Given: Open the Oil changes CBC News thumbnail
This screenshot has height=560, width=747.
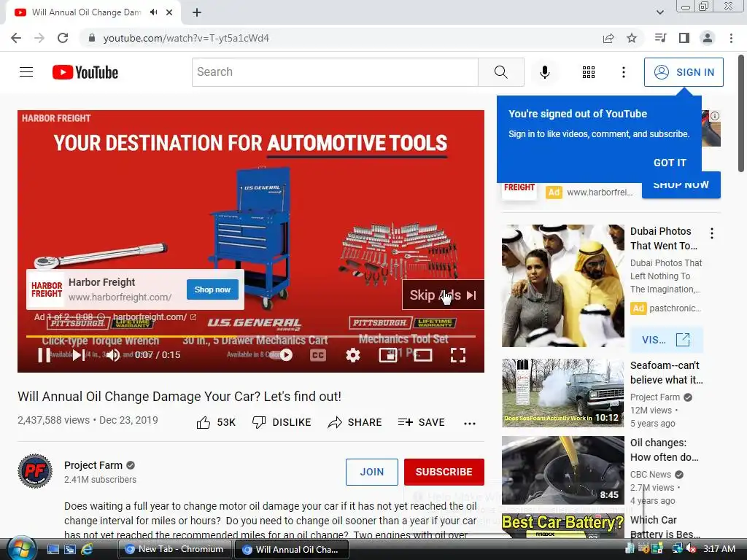Looking at the screenshot, I should click(x=562, y=470).
